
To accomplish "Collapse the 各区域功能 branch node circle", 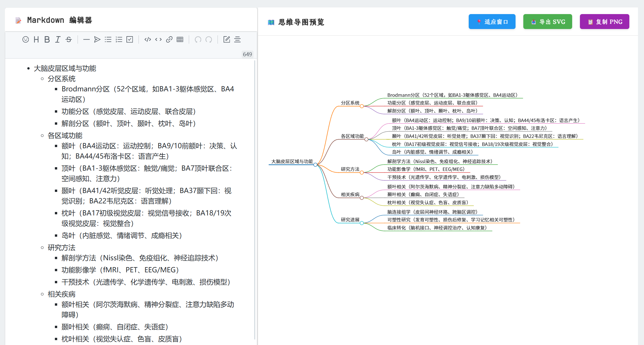I will 366,140.
